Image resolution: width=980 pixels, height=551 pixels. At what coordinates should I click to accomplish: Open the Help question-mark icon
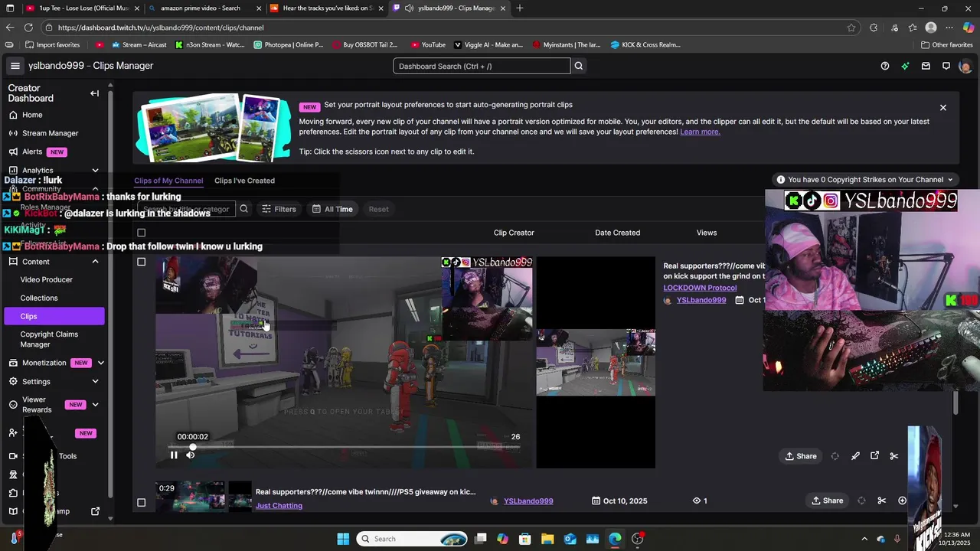885,66
